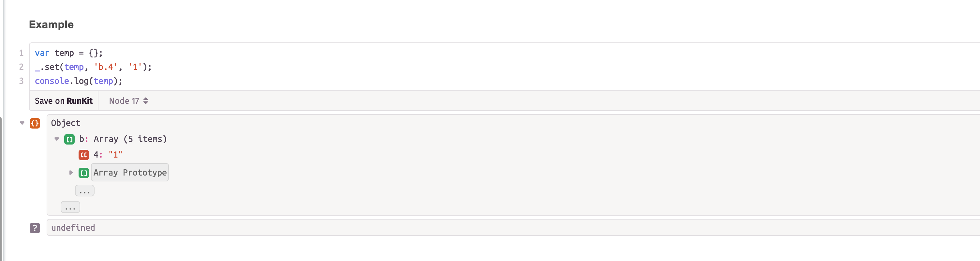
Task: Click the orange Object type icon
Action: pos(35,123)
